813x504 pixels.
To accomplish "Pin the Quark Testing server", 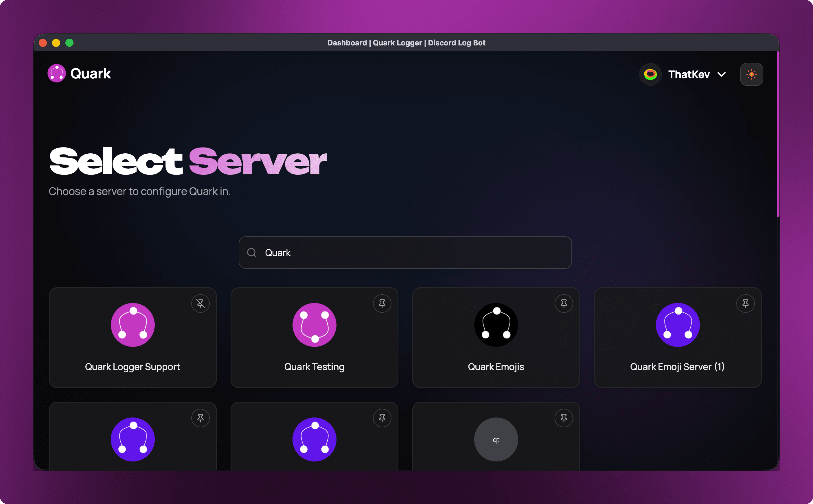I will 382,303.
